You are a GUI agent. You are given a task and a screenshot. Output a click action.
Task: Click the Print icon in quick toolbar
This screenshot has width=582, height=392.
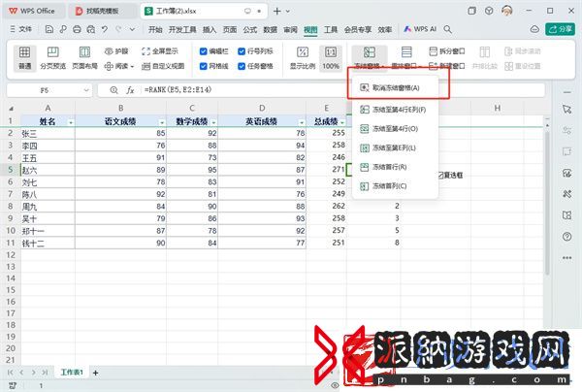point(77,29)
